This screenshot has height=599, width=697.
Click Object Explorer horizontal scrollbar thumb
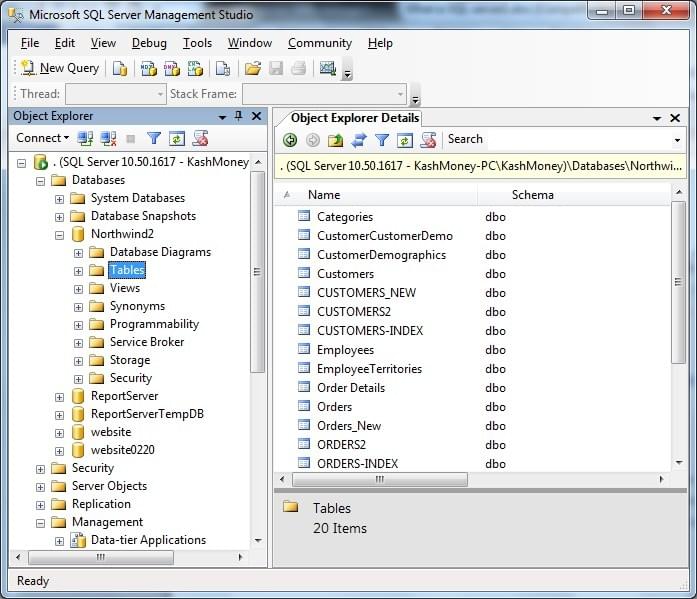pyautogui.click(x=101, y=557)
